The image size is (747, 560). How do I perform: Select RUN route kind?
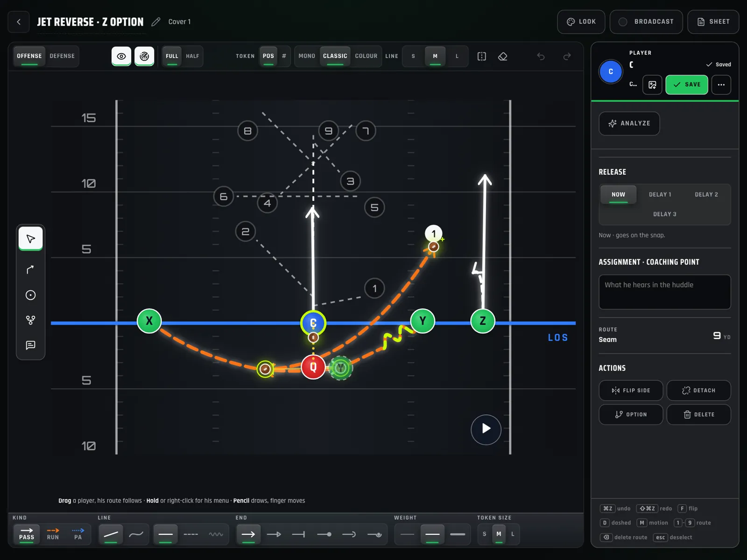(x=53, y=534)
